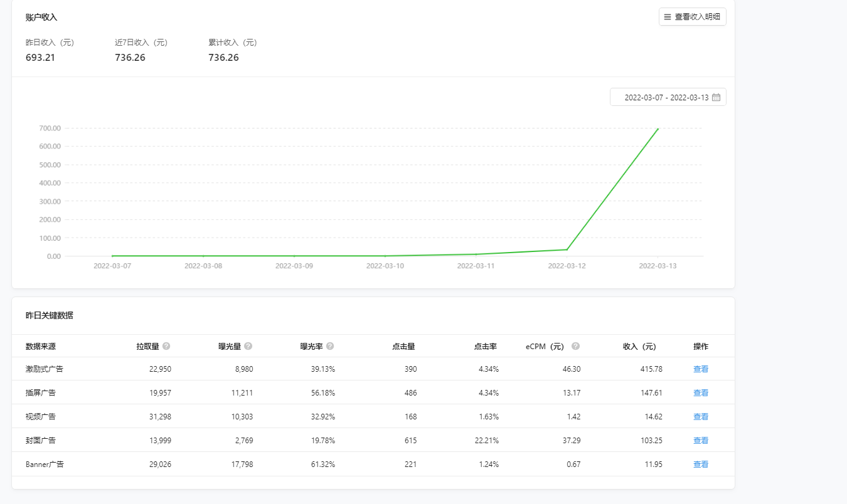Click the 昨日收入 value 693.21
Viewport: 847px width, 504px height.
[40, 58]
